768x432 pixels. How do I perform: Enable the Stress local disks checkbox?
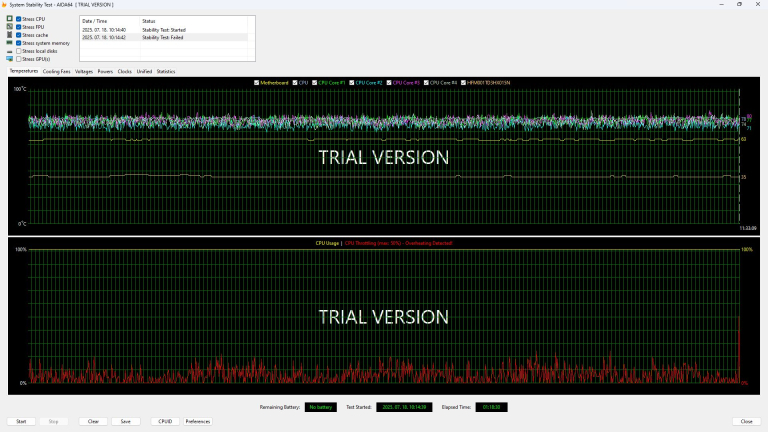coord(19,51)
